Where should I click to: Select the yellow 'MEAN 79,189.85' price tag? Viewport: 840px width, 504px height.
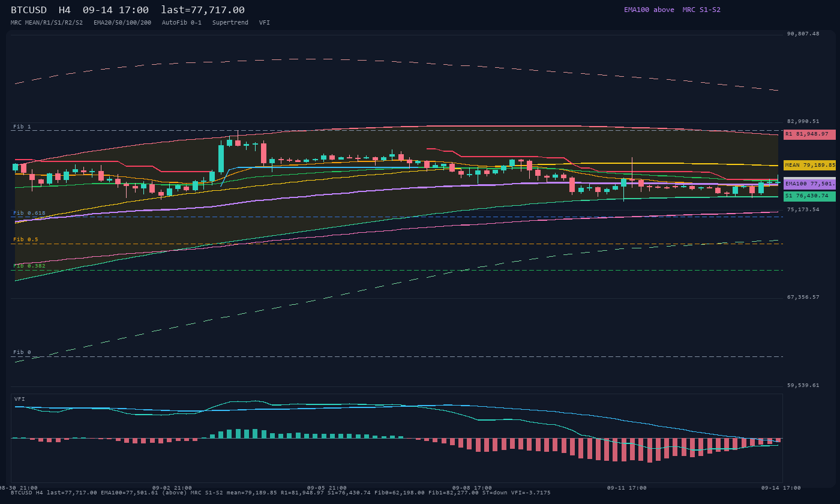pos(809,165)
